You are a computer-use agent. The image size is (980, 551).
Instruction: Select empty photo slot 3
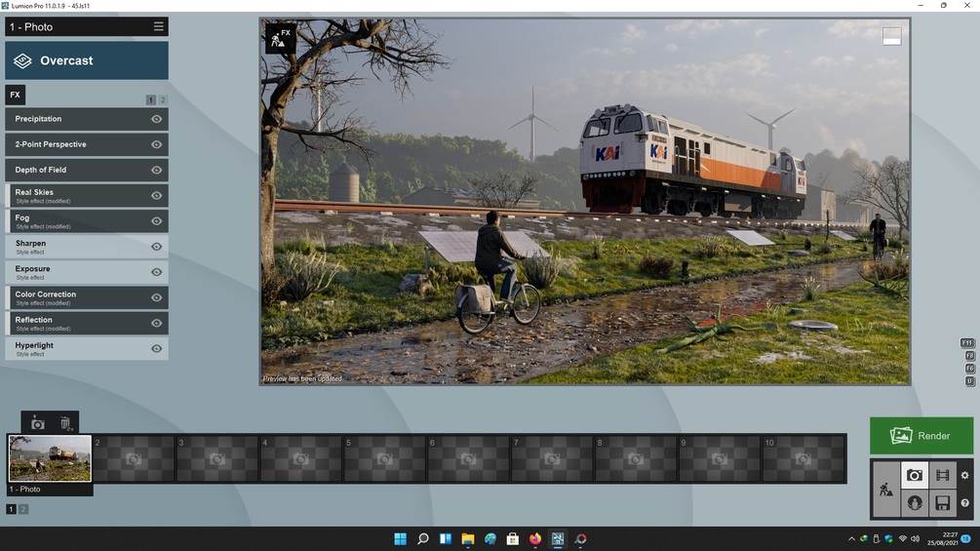[217, 459]
